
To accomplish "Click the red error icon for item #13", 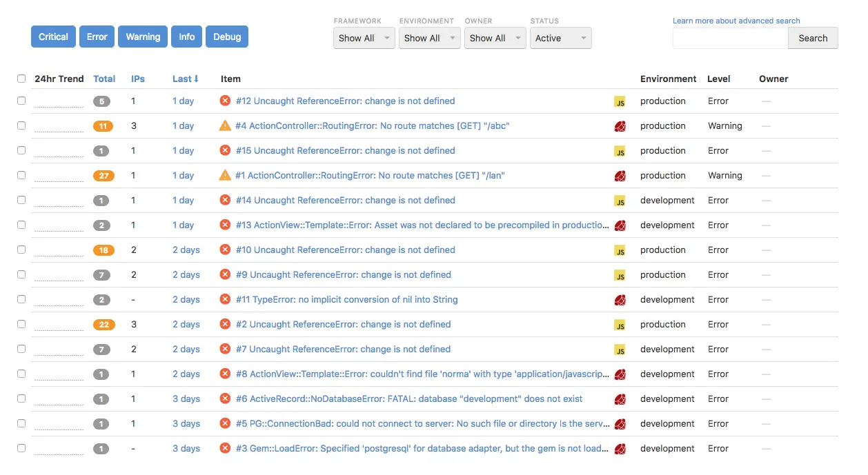I will 225,225.
